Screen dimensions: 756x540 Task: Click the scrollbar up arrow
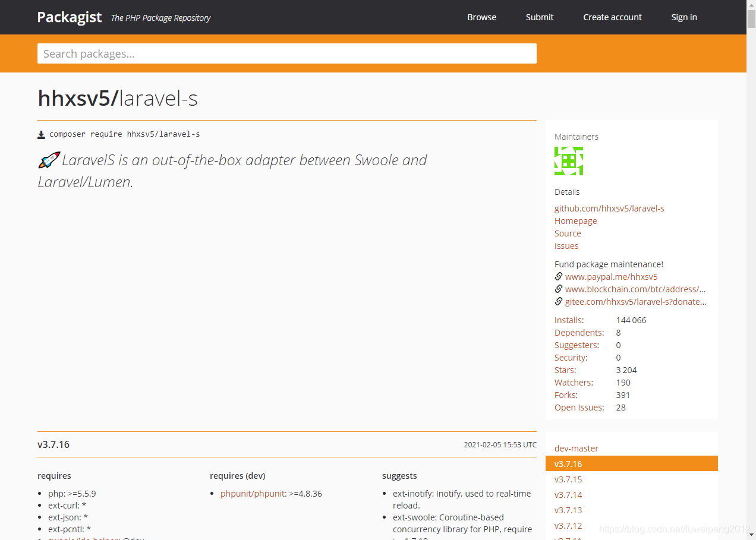[x=751, y=5]
